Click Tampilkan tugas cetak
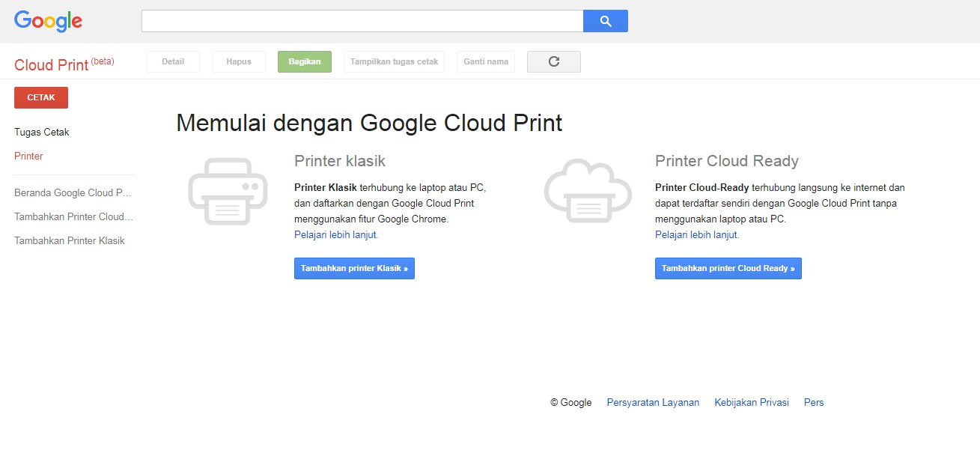The width and height of the screenshot is (980, 459). pyautogui.click(x=394, y=62)
